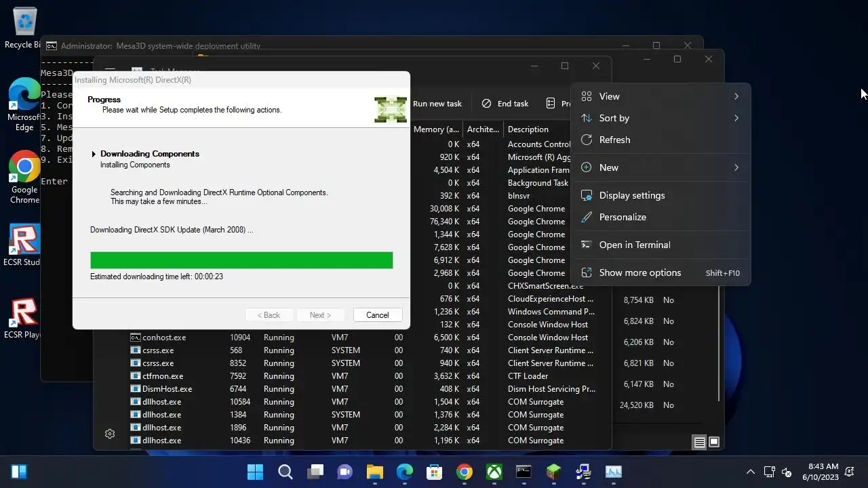Open Display settings from context menu
Image resolution: width=868 pixels, height=488 pixels.
coord(661,195)
